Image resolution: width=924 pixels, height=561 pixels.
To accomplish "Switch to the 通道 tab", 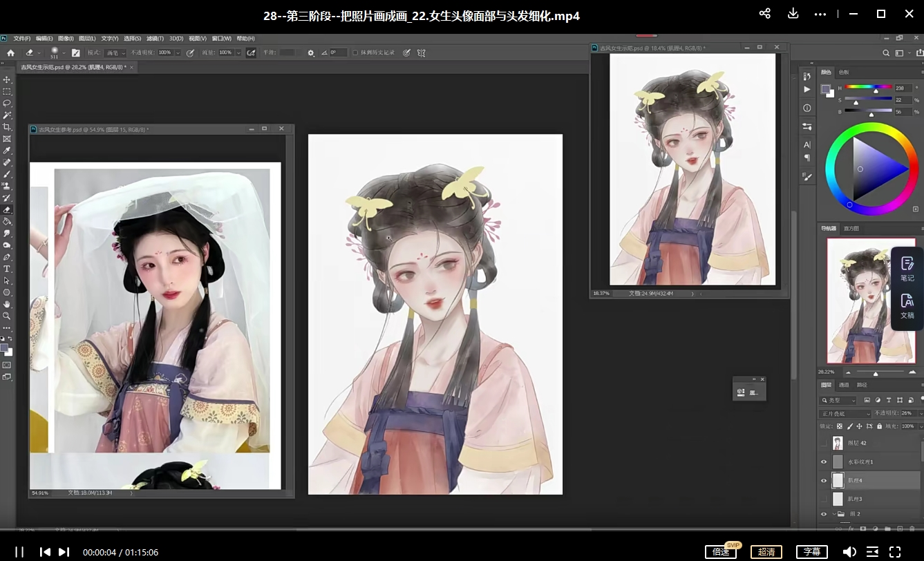I will pyautogui.click(x=844, y=385).
